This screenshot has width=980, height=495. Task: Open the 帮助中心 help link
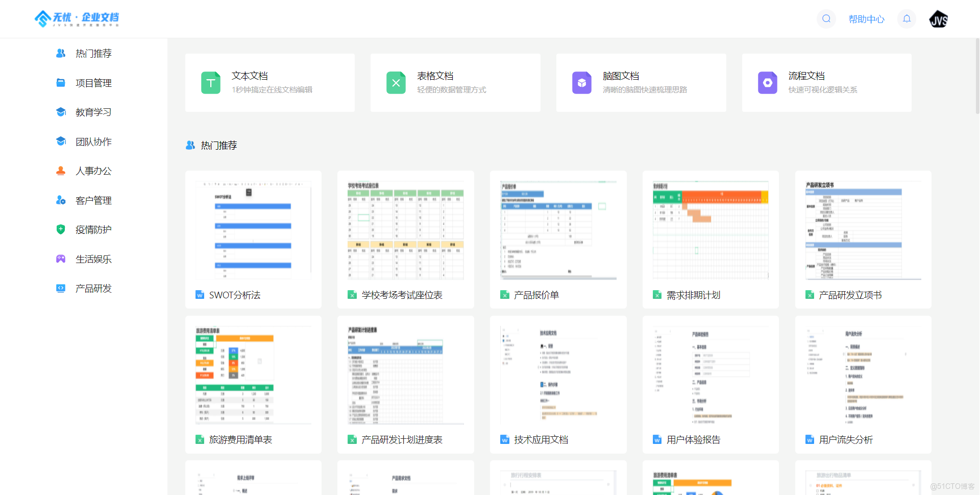(866, 19)
